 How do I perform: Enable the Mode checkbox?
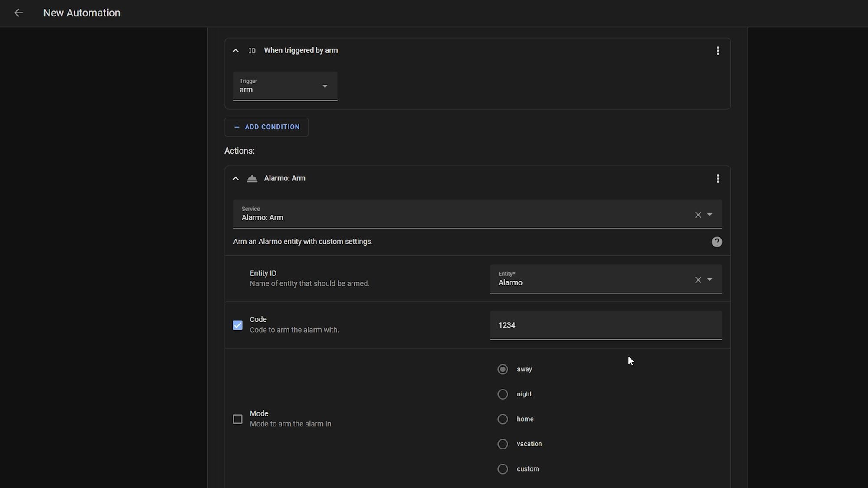tap(237, 419)
